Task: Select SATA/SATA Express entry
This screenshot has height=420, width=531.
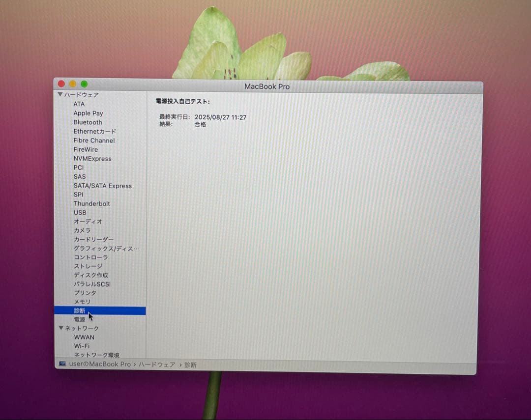Action: 103,186
